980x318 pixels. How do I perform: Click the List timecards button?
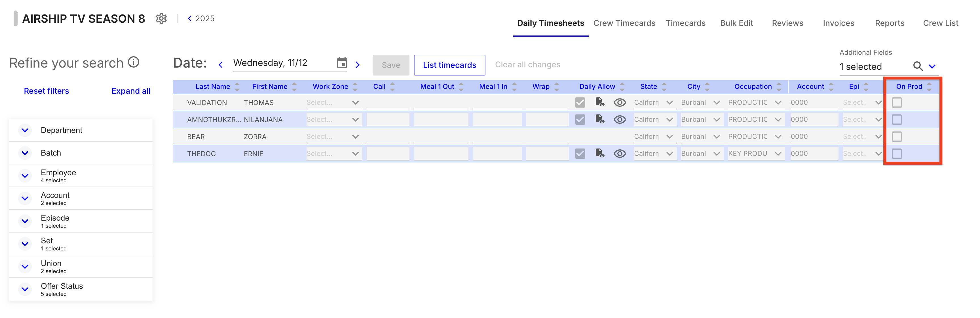coord(449,65)
